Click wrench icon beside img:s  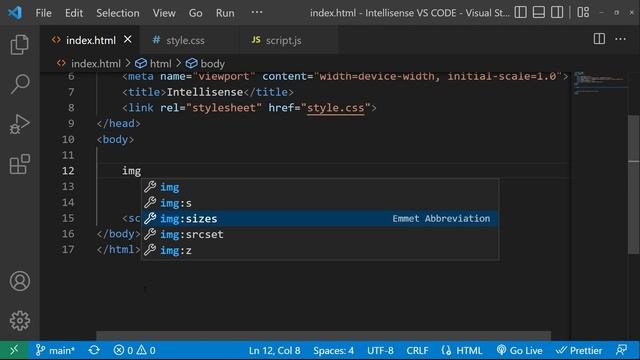(x=150, y=202)
